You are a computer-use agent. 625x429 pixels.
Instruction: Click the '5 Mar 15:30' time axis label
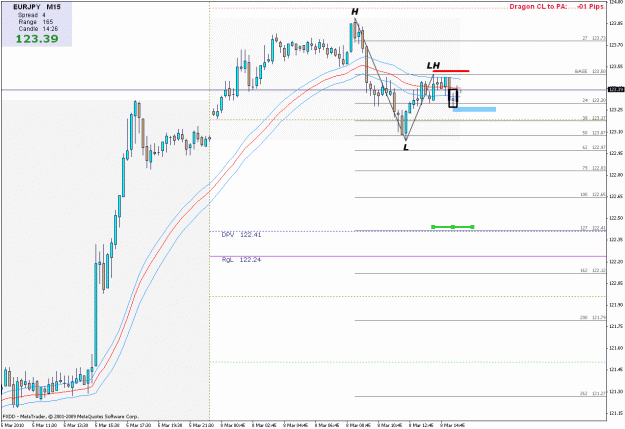(x=106, y=425)
